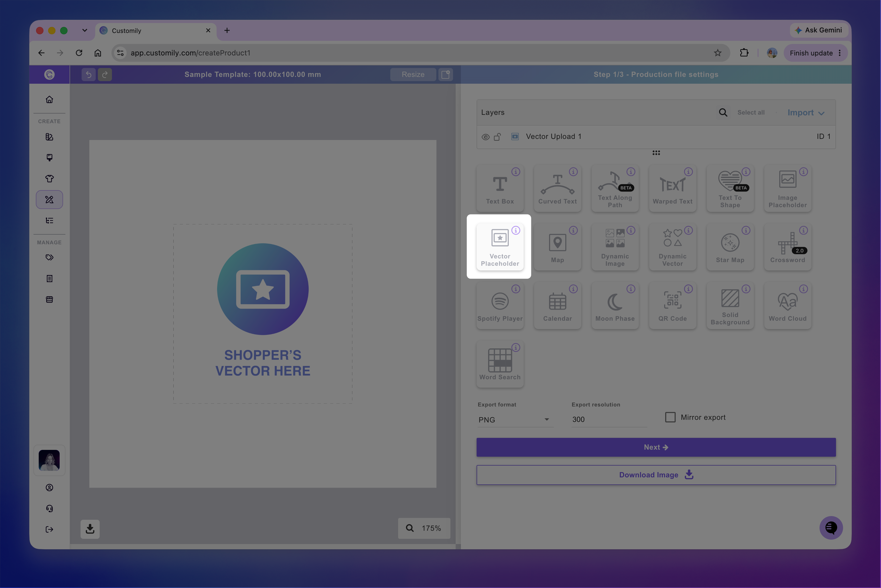The height and width of the screenshot is (588, 881).
Task: Insert a Star Map element
Action: pyautogui.click(x=730, y=247)
